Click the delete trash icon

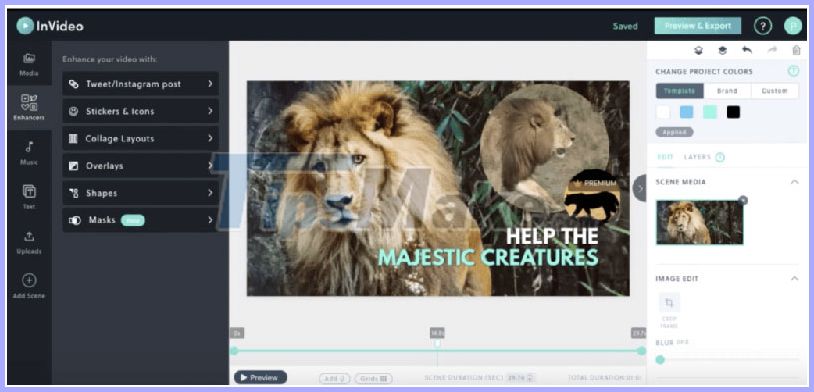coord(796,50)
